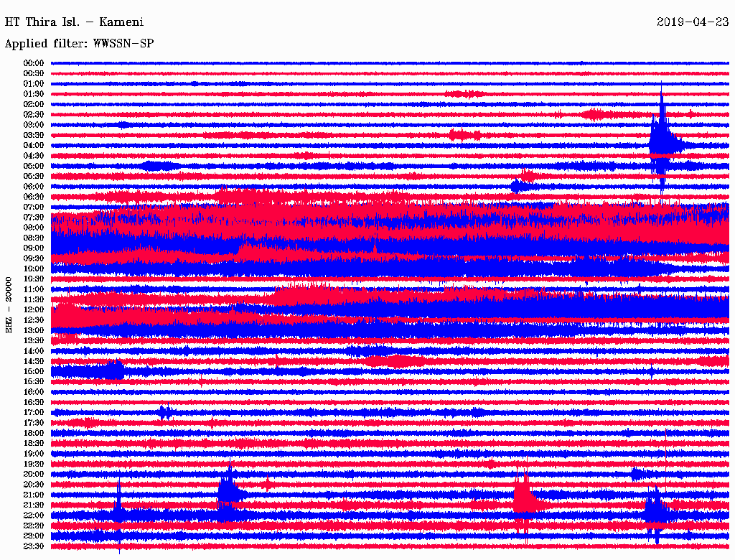
Task: Select the 04:00 time label
Action: click(34, 146)
